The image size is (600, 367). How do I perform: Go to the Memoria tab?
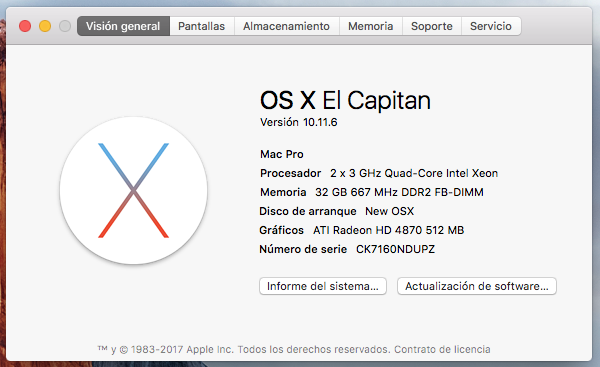(x=371, y=26)
